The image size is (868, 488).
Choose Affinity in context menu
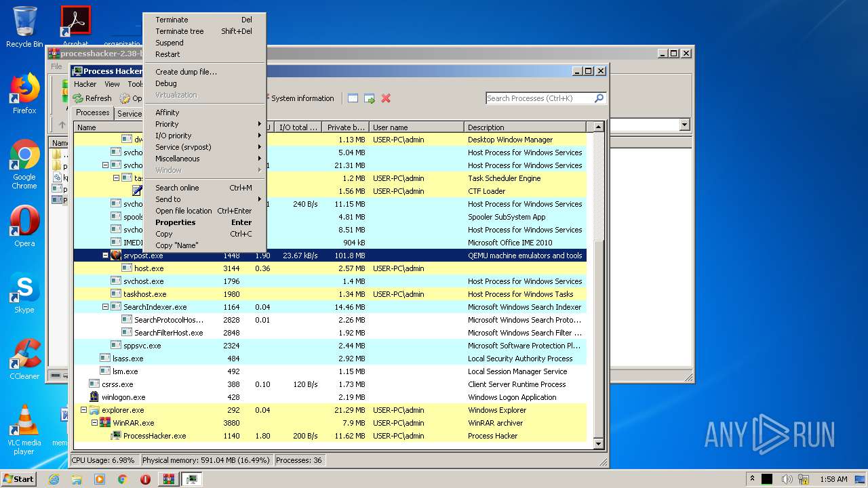[204, 113]
